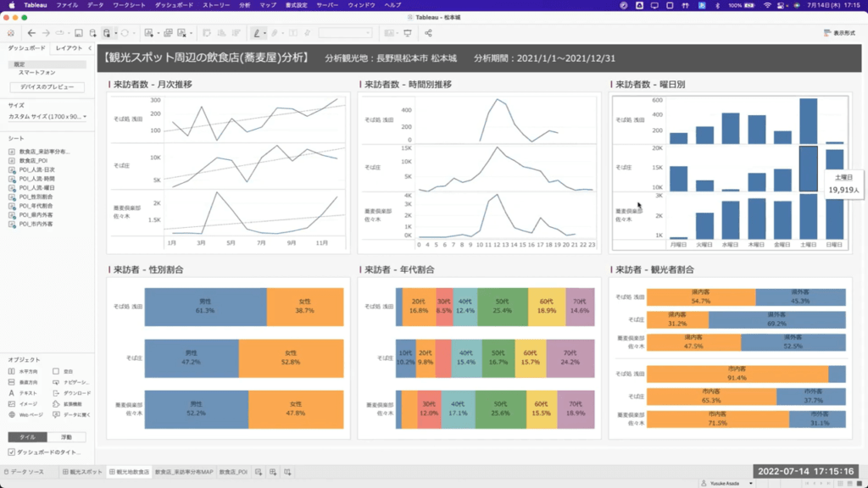Select the テキスト object
Screen dimensions: 868x488
[24, 392]
